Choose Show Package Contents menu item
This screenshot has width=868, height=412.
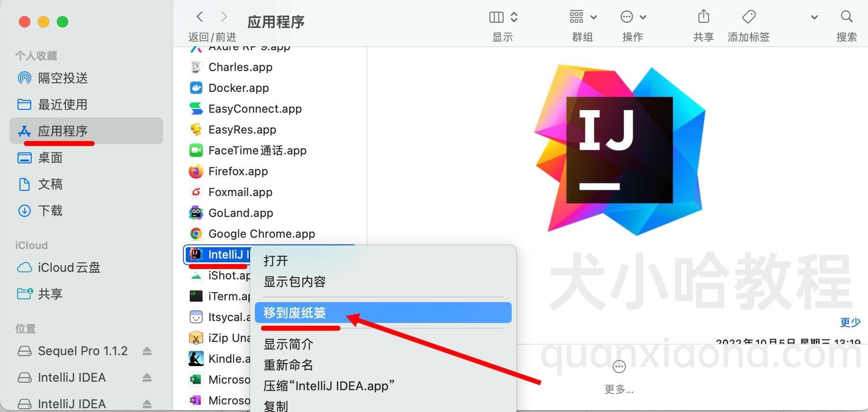295,282
